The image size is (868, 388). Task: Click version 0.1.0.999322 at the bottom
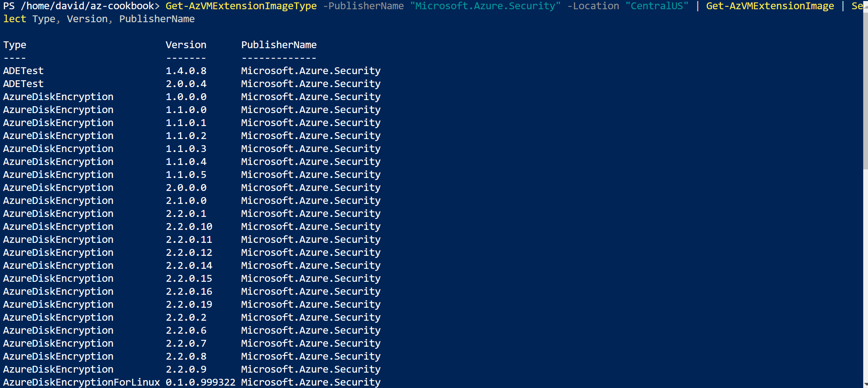[x=200, y=382]
